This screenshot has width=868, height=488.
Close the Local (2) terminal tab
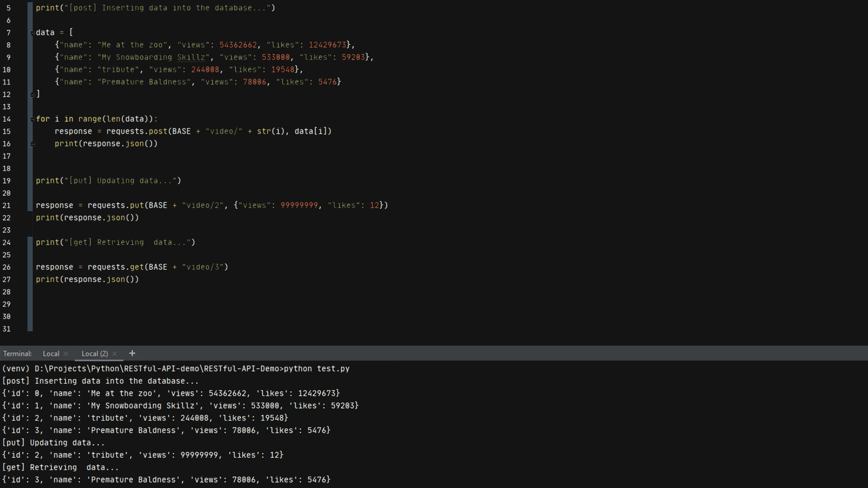click(x=115, y=354)
